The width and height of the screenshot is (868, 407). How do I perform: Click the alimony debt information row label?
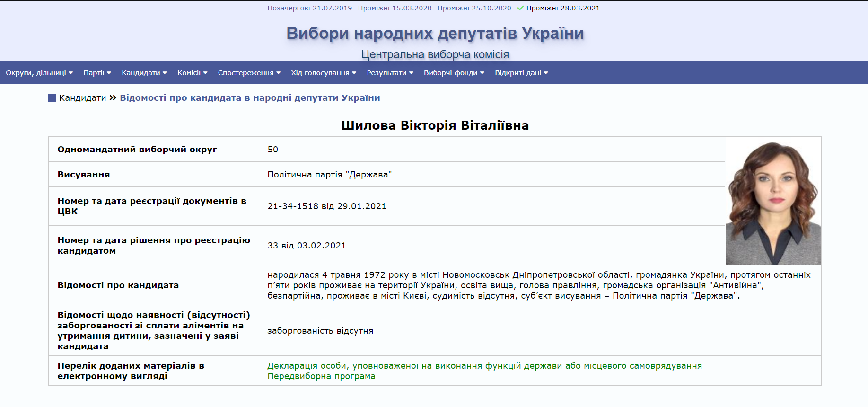(x=154, y=331)
